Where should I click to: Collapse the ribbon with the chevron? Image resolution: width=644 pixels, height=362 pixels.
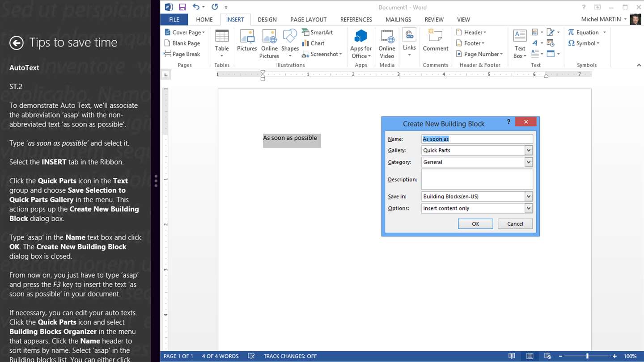639,65
